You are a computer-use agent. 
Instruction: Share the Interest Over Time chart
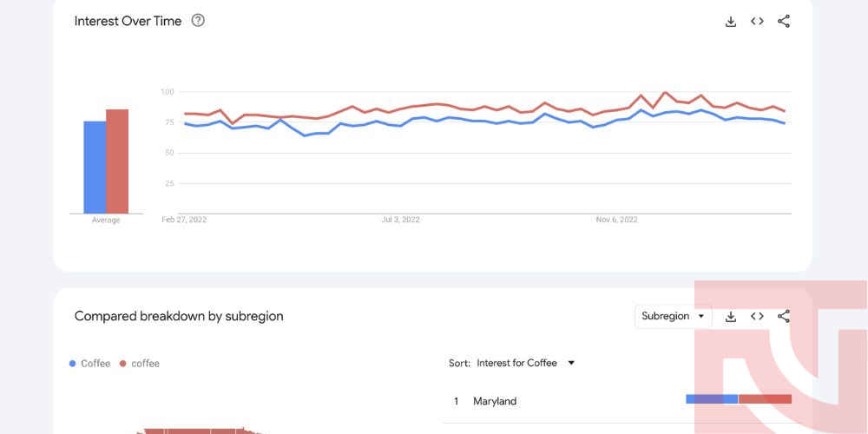click(x=783, y=22)
